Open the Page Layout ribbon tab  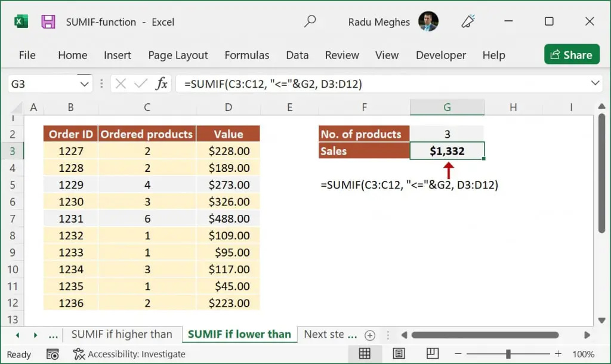[178, 55]
